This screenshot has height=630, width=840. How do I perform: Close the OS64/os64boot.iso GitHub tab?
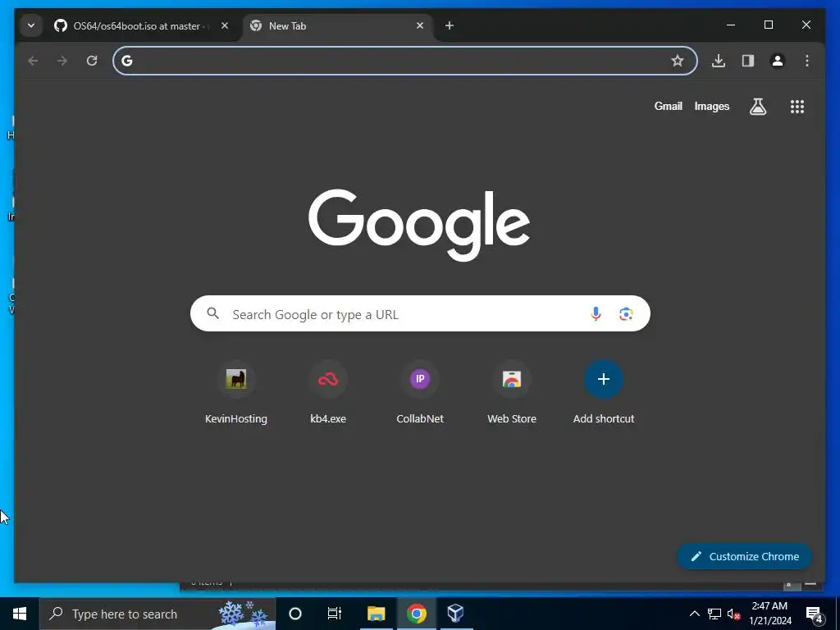[x=225, y=25]
